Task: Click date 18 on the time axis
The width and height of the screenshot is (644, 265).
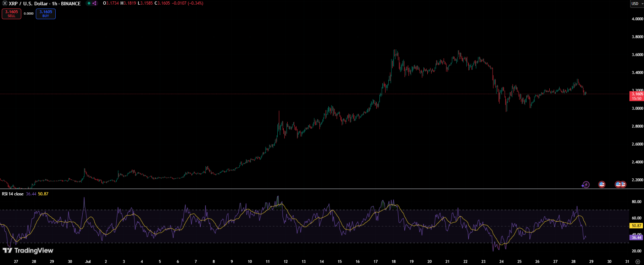Action: (x=394, y=261)
